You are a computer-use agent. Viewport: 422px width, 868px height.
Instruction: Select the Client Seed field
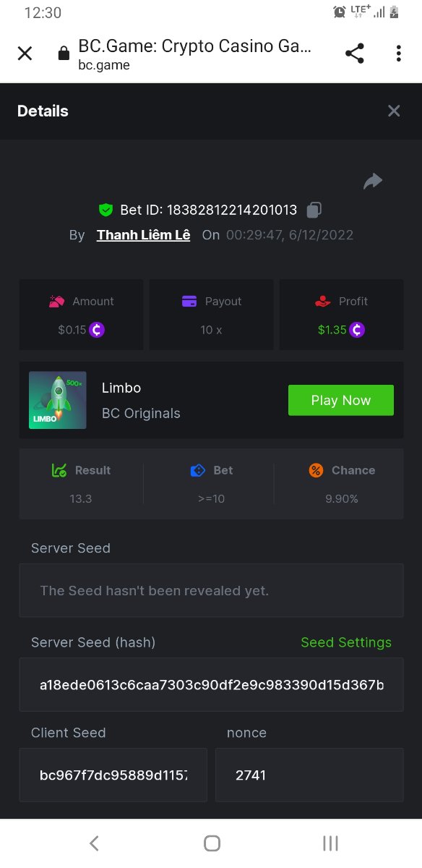coord(113,775)
